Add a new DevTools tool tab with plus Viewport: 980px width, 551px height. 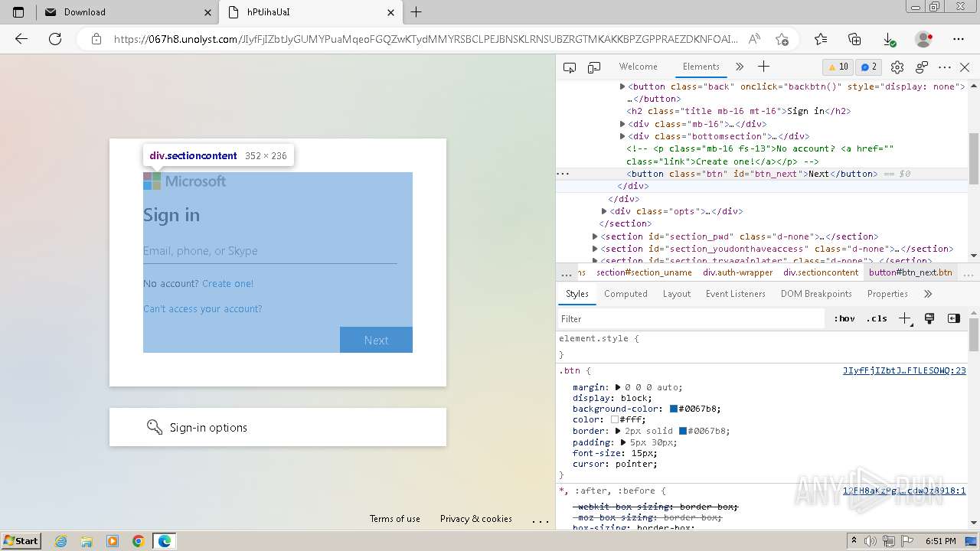[x=763, y=67]
